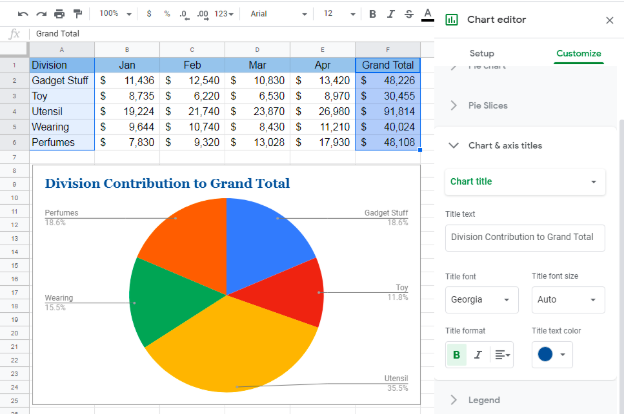Activate the paint format tool
Image resolution: width=629 pixels, height=418 pixels.
click(77, 14)
